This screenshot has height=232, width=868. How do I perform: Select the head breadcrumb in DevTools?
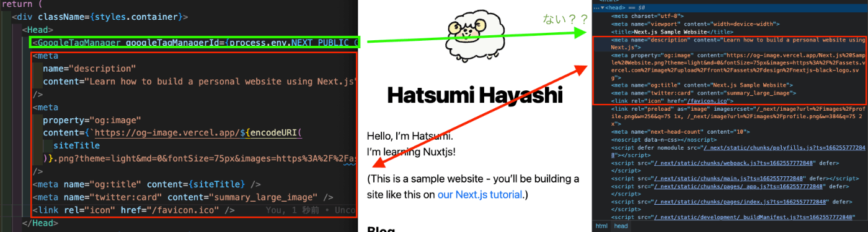point(621,226)
